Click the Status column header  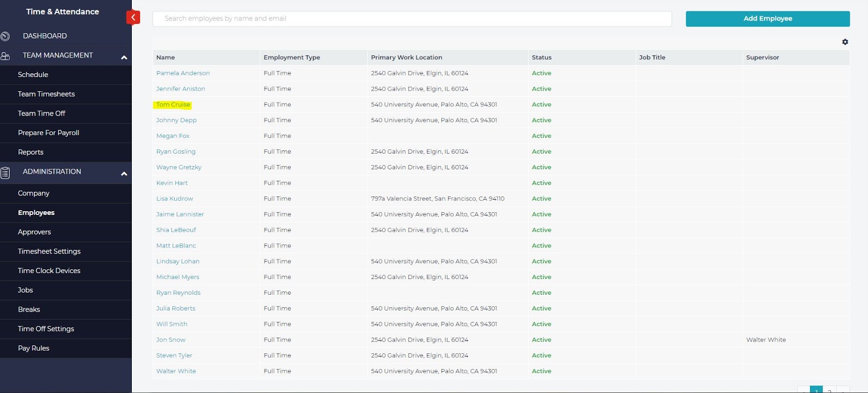(541, 58)
